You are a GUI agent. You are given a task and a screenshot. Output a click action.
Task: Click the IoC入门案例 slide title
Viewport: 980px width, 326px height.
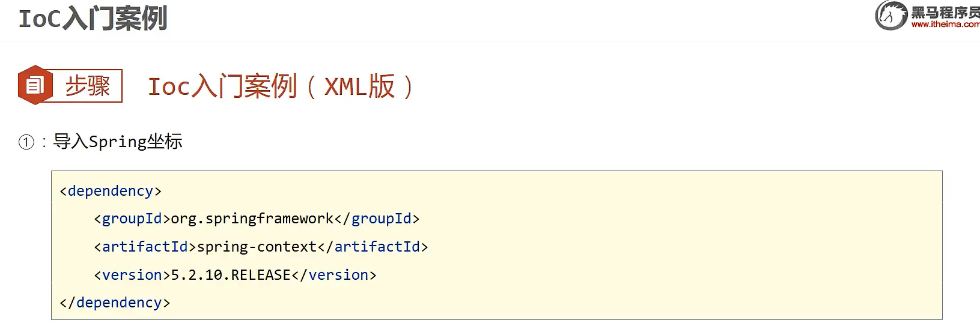click(93, 18)
